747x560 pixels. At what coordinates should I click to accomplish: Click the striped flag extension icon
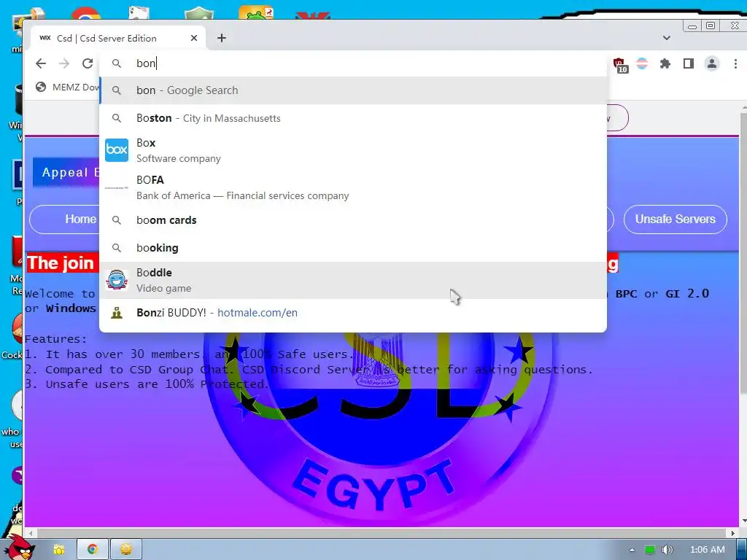pyautogui.click(x=642, y=63)
